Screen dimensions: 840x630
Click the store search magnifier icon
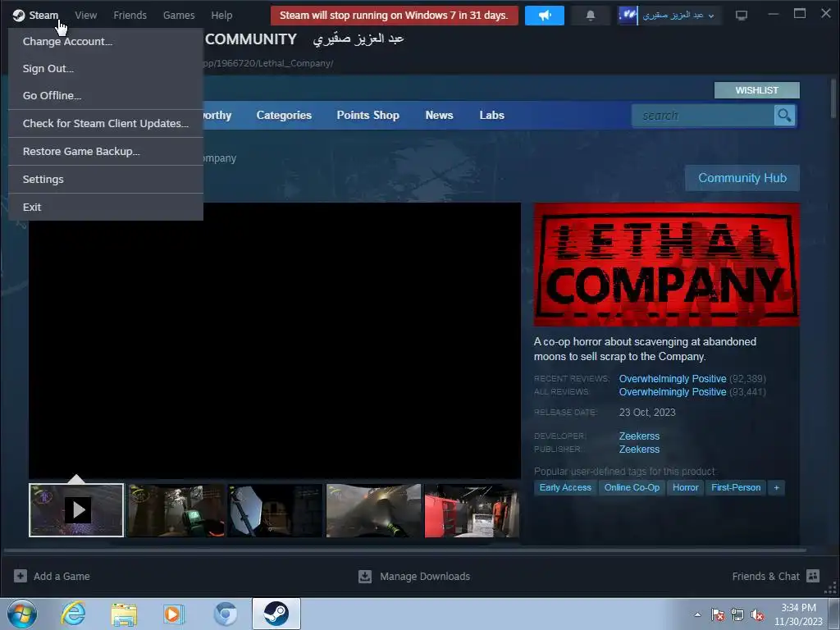pyautogui.click(x=784, y=115)
